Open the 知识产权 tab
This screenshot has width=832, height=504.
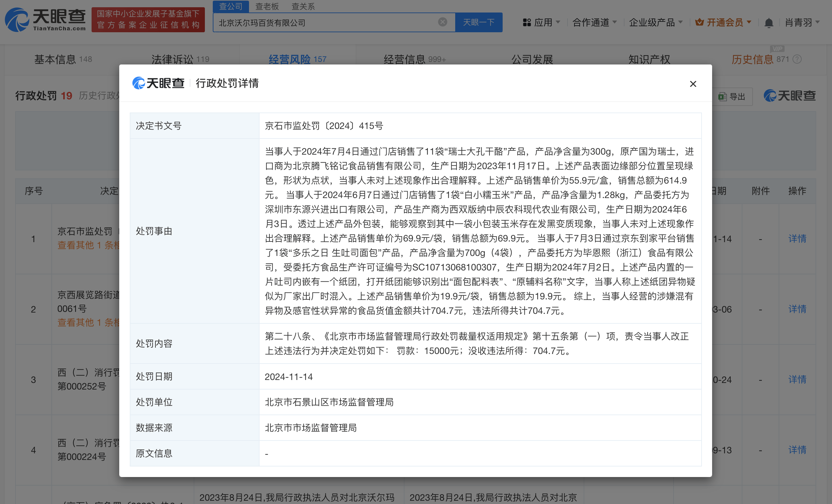(649, 59)
